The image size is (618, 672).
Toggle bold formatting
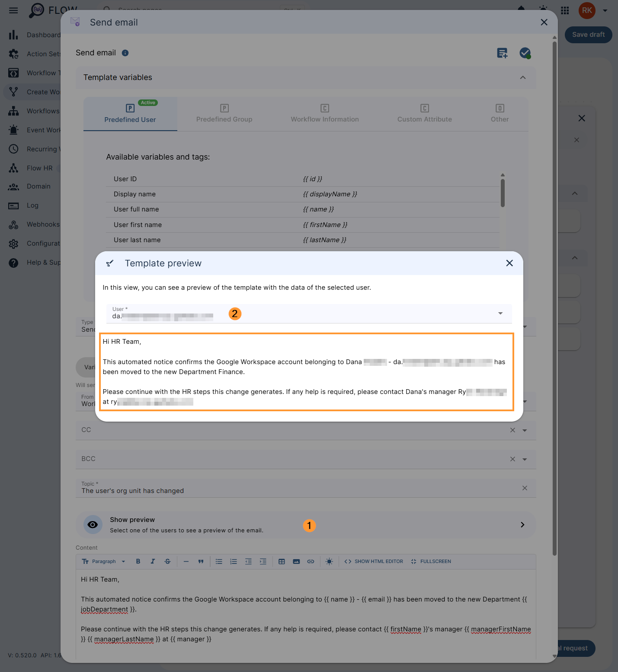point(138,561)
